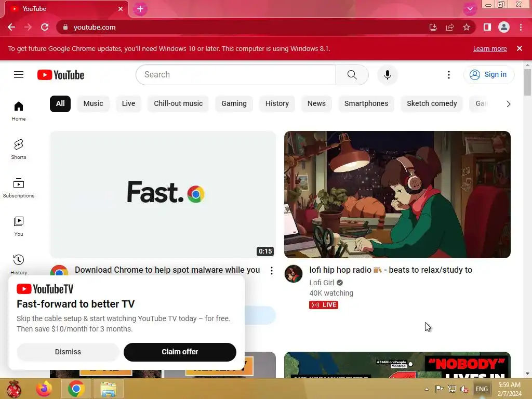Open the You section in sidebar
This screenshot has height=399, width=532.
pos(19,227)
